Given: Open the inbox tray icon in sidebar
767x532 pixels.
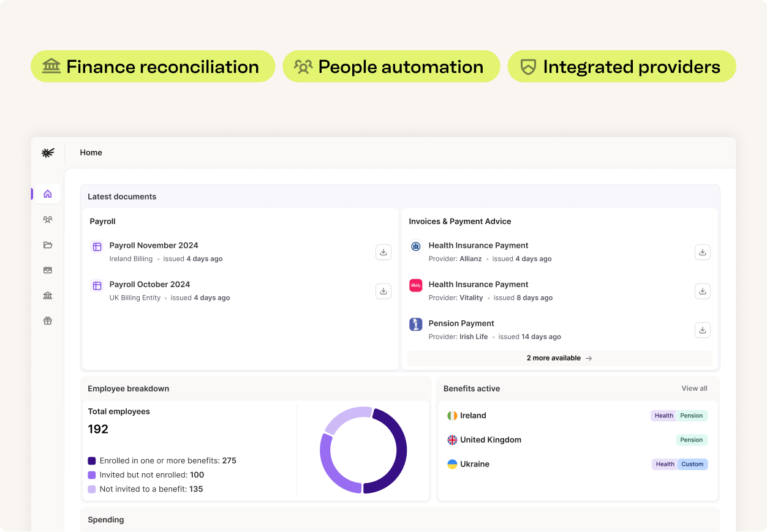Looking at the screenshot, I should click(x=48, y=270).
